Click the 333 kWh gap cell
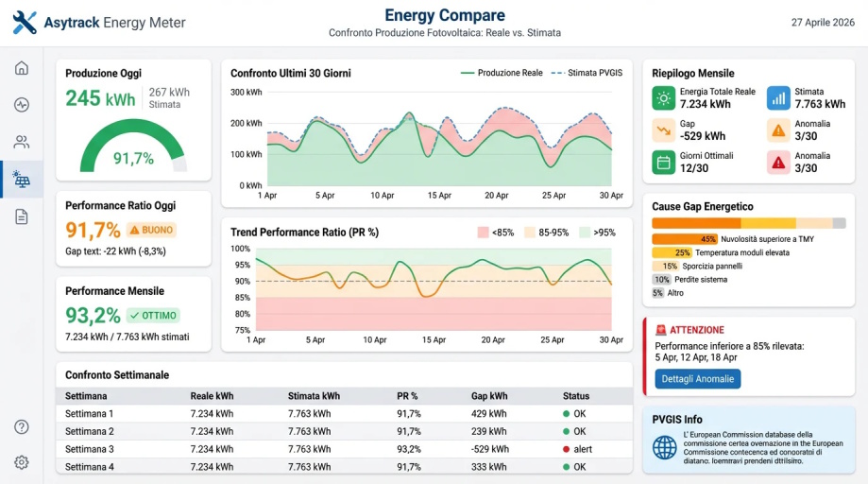Screen dimensions: 868x484 pyautogui.click(x=489, y=467)
